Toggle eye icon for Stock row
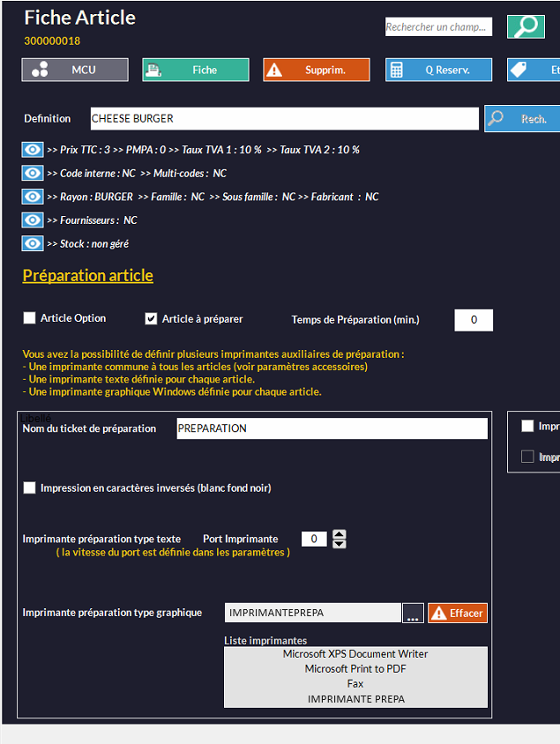560x744 pixels. [33, 243]
